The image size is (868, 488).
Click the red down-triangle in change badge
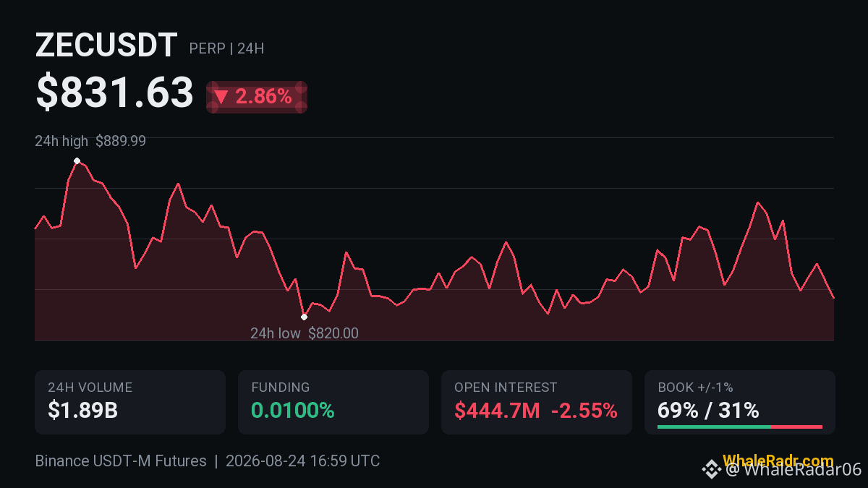[221, 97]
